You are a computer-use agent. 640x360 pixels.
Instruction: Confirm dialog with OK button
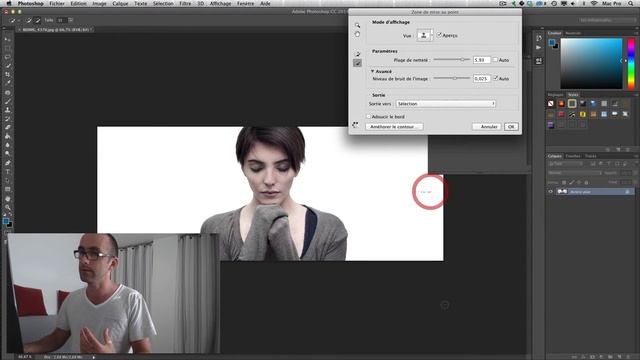(511, 127)
